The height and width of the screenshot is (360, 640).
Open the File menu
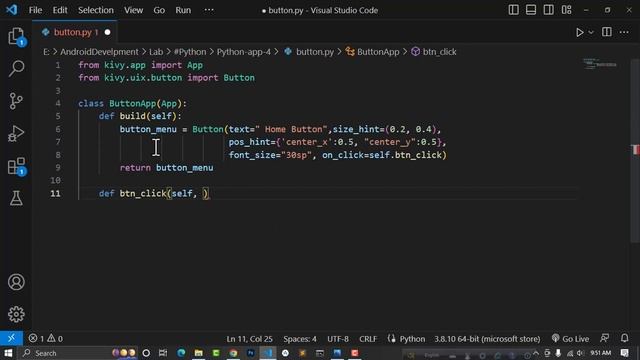click(36, 10)
